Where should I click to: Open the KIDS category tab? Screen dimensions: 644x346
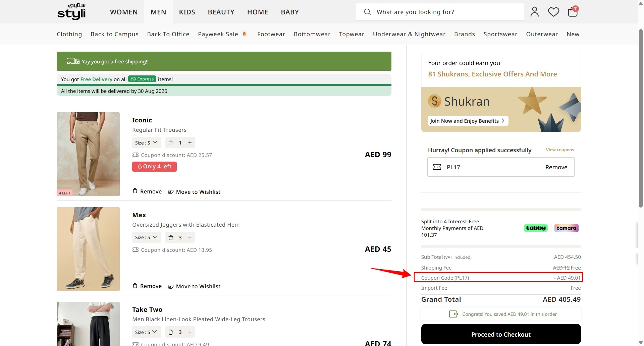[187, 12]
